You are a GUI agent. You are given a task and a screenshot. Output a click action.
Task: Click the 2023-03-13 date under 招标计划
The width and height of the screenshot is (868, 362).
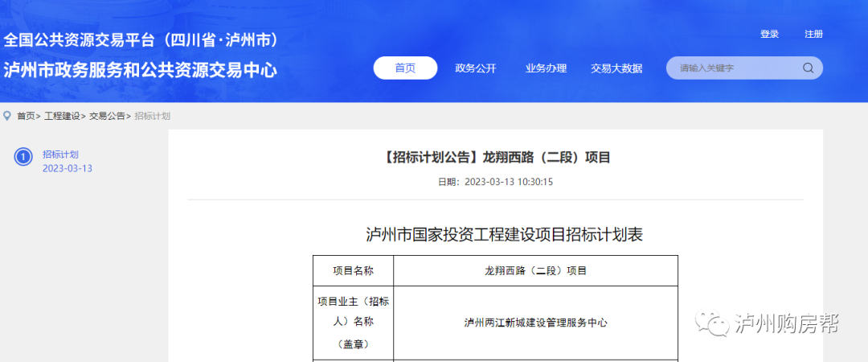tap(68, 168)
